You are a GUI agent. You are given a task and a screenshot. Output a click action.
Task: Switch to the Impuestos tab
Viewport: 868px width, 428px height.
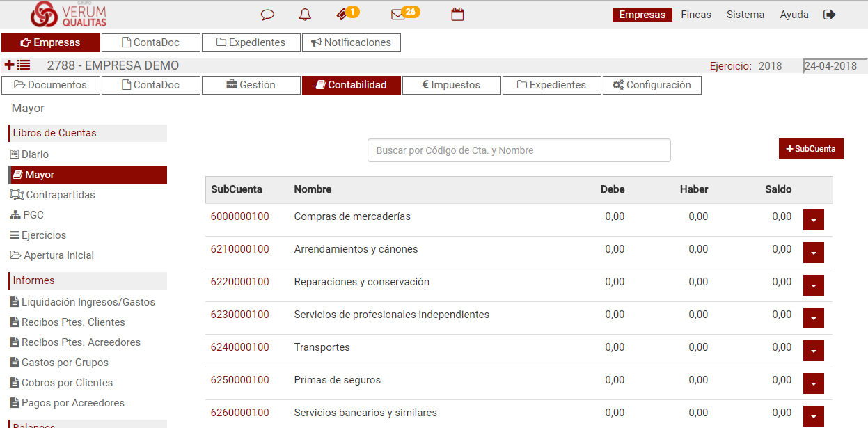point(451,85)
